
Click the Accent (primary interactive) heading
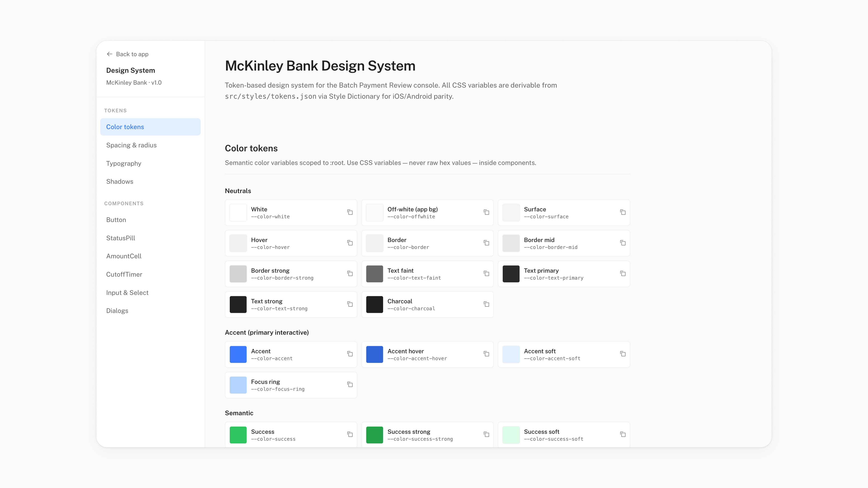tap(267, 332)
